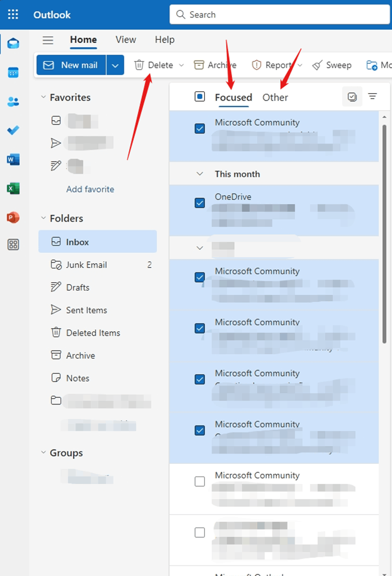Collapse the This month group
Image resolution: width=392 pixels, height=576 pixels.
click(x=200, y=174)
